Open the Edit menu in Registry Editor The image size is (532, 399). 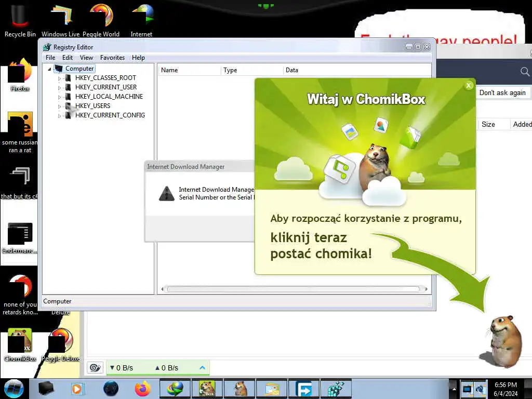pyautogui.click(x=68, y=58)
